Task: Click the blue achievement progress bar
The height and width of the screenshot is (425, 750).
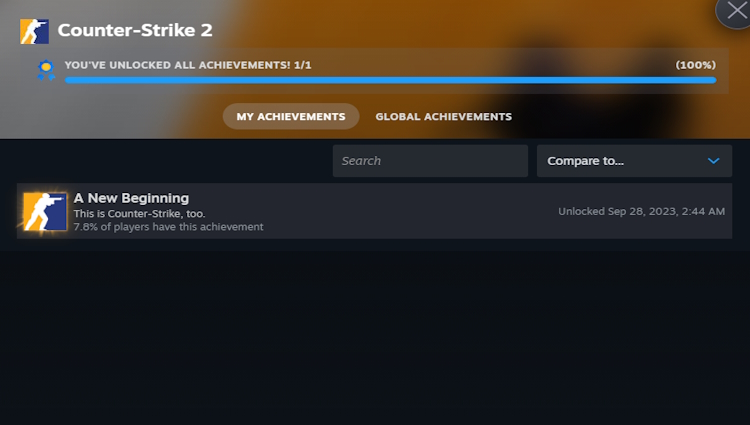Action: [390, 80]
